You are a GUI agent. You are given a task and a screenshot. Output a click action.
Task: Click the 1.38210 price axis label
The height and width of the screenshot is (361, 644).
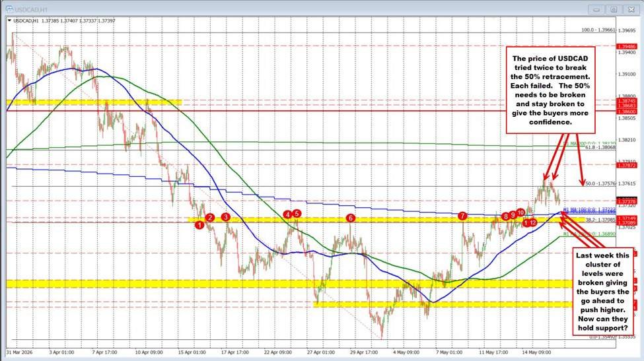point(627,140)
